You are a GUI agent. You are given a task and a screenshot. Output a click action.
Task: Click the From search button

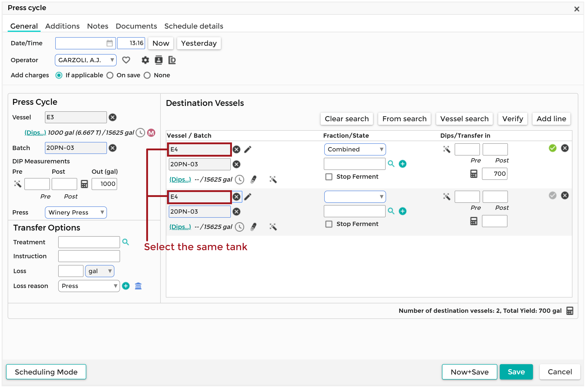click(x=404, y=119)
